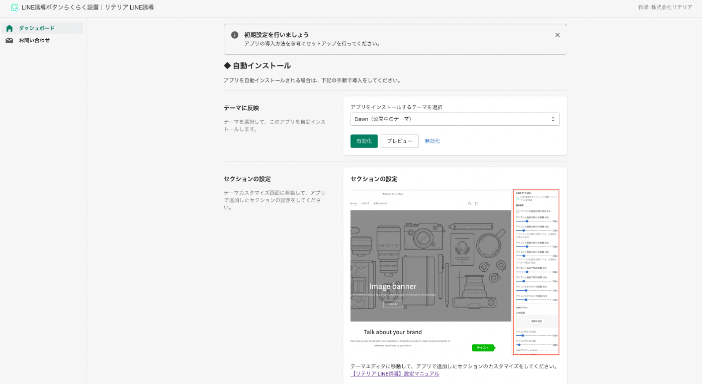Image resolution: width=706 pixels, height=384 pixels.
Task: Click the アプリをインストールするテーマを選択 label
Action: (396, 107)
